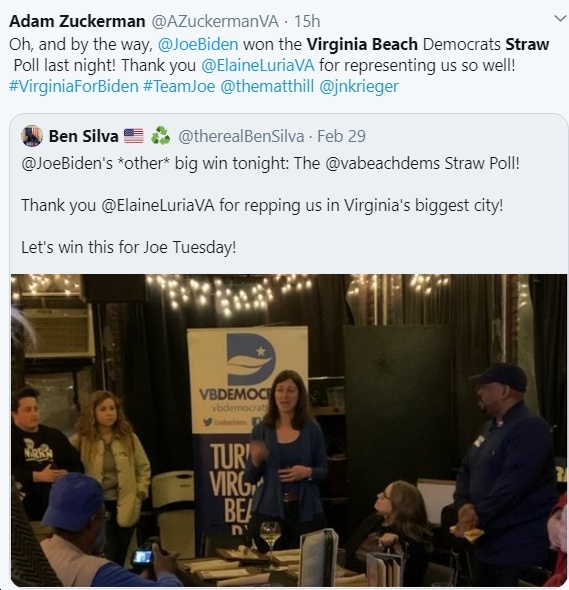
Task: Click the American flag emoji beside Ben Silva
Action: tap(134, 136)
